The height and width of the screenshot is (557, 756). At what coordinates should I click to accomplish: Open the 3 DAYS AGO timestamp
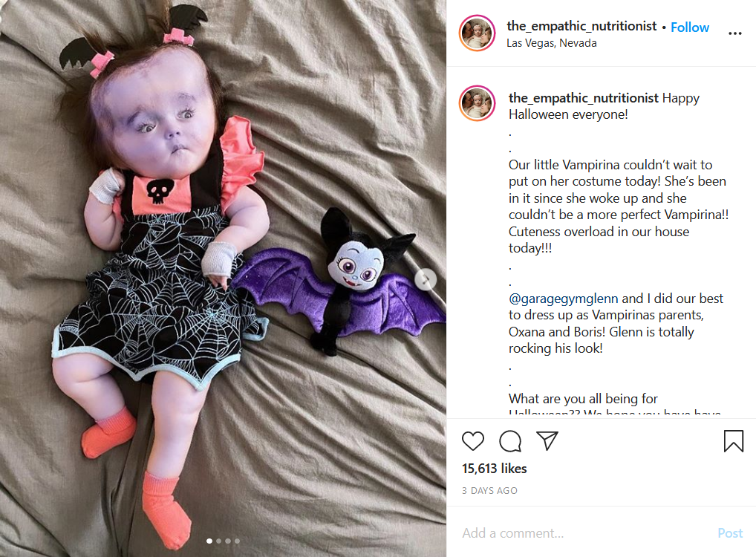click(x=489, y=490)
